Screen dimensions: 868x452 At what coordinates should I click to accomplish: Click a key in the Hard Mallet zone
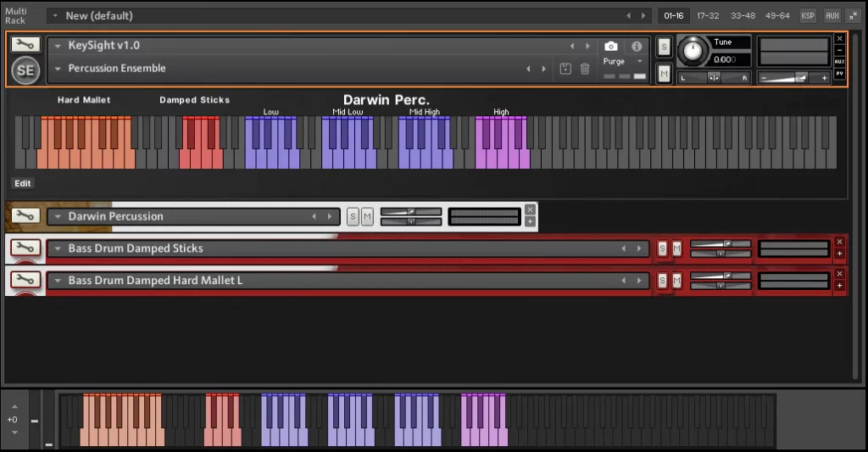(x=86, y=142)
